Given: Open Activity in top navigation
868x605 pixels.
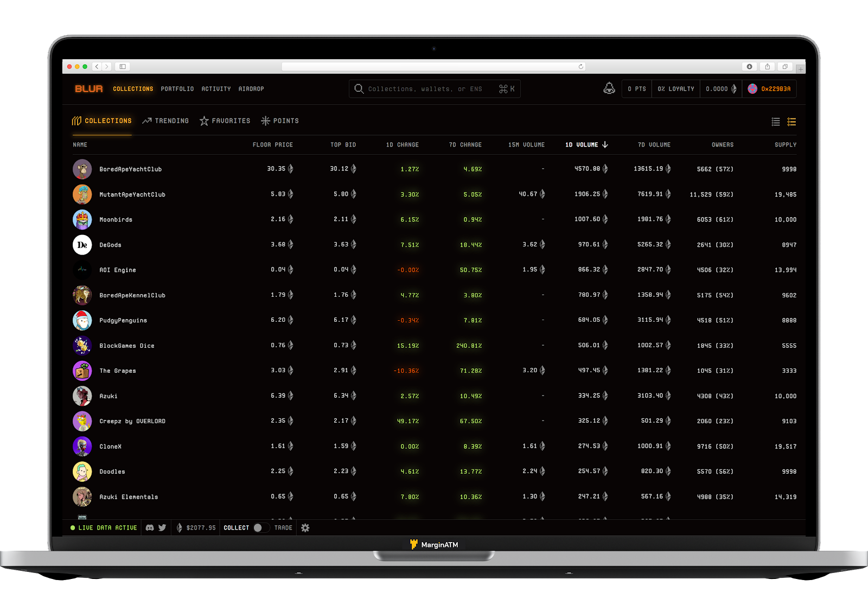Looking at the screenshot, I should click(216, 89).
